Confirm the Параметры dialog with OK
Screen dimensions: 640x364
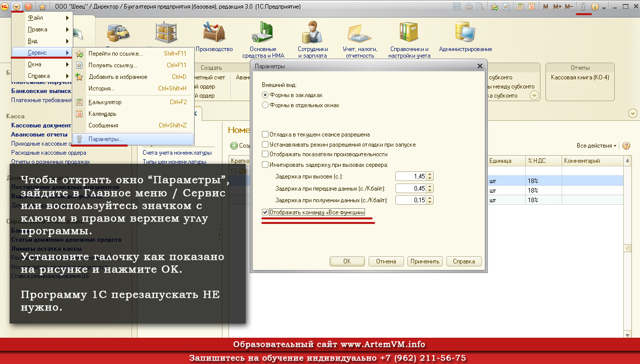pyautogui.click(x=347, y=261)
